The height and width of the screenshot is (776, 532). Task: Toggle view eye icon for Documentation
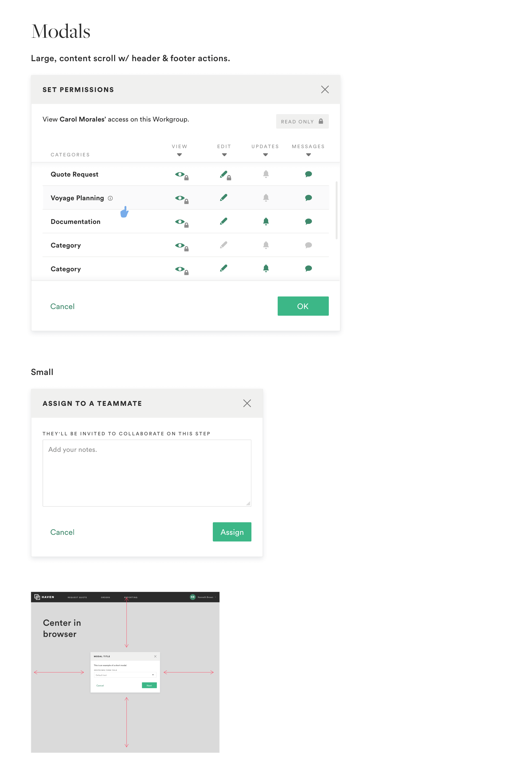coord(181,222)
